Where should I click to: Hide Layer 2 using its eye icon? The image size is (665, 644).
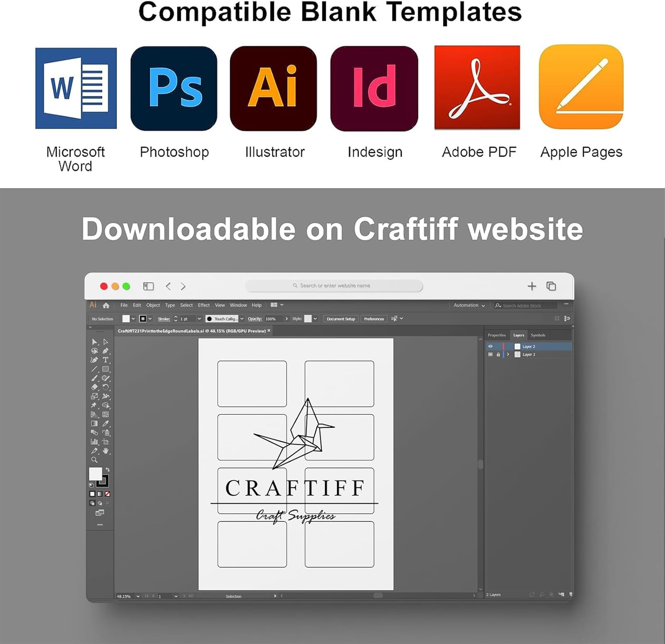(x=490, y=346)
